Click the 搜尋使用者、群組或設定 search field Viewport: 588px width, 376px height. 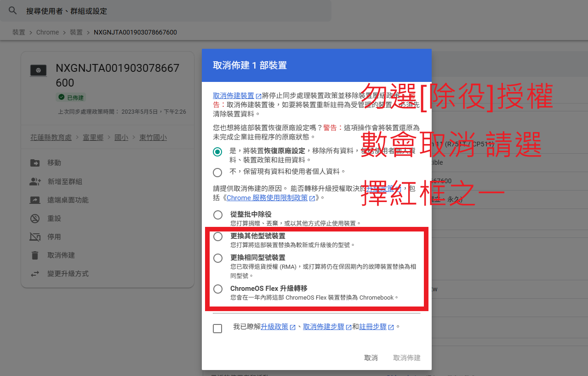[x=175, y=11]
